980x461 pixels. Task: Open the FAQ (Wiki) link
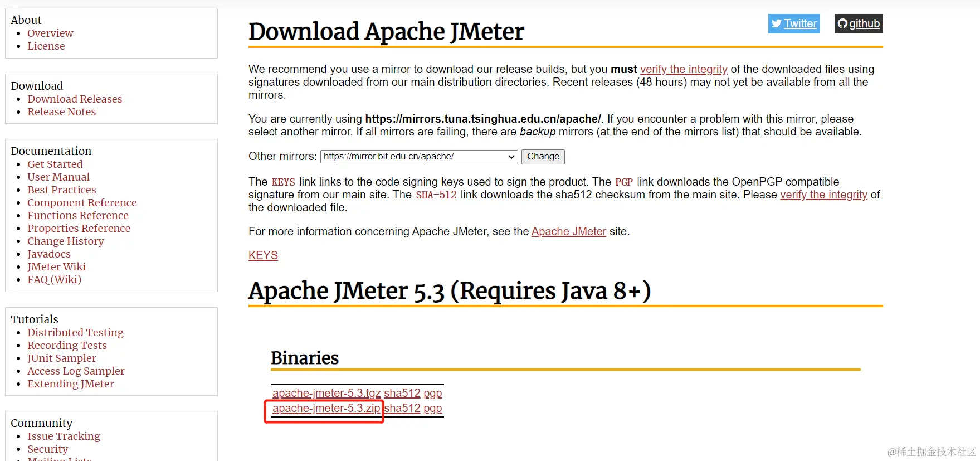pyautogui.click(x=55, y=279)
